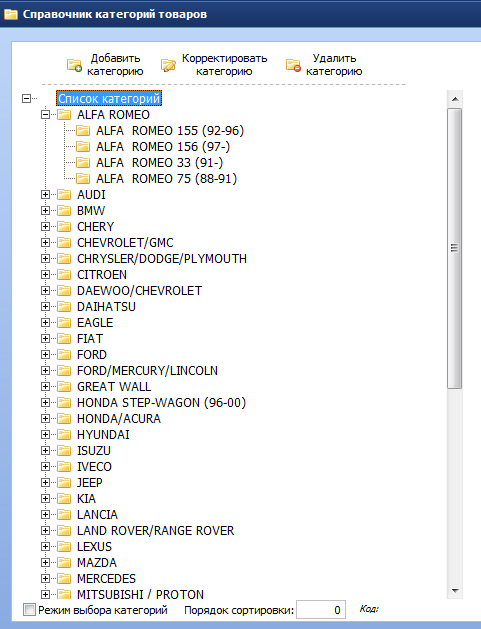Image resolution: width=481 pixels, height=629 pixels.
Task: Click the GREAT WALL folder icon
Action: [64, 387]
